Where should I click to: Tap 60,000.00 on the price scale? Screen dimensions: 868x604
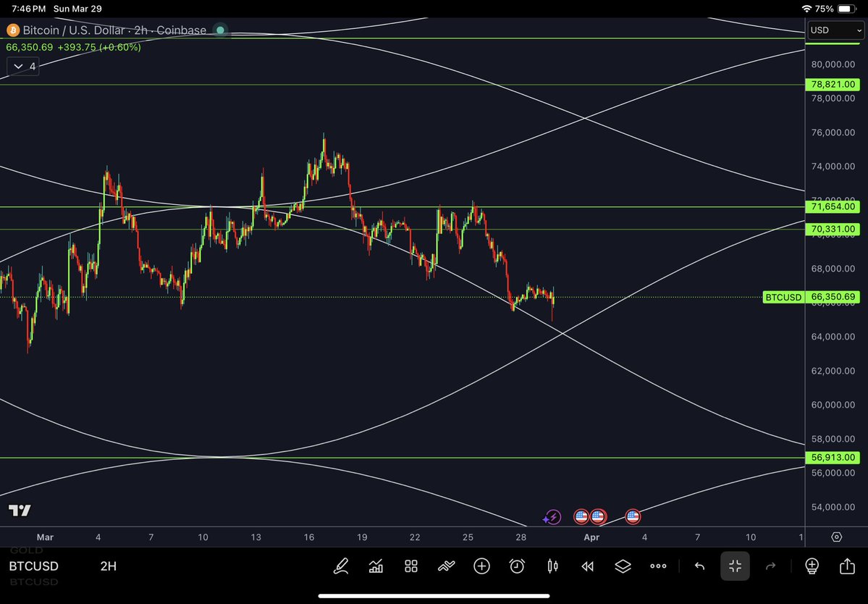click(x=833, y=405)
